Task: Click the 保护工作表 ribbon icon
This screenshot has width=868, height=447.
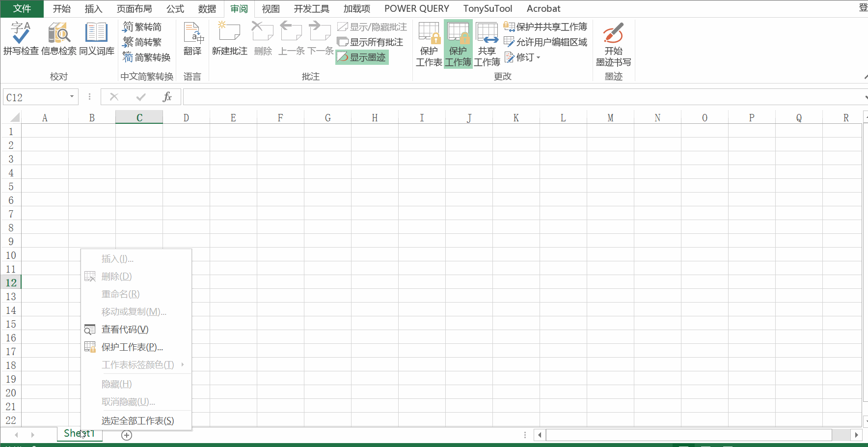Action: pos(429,43)
